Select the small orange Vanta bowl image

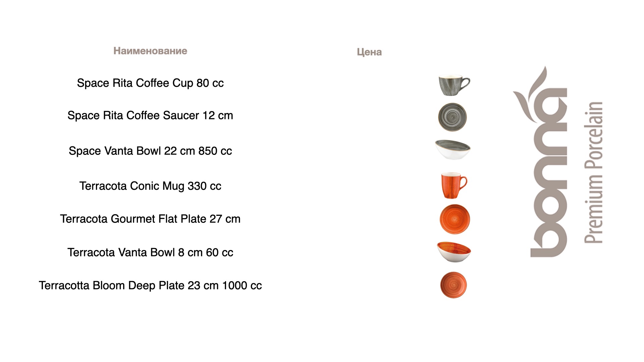[454, 252]
